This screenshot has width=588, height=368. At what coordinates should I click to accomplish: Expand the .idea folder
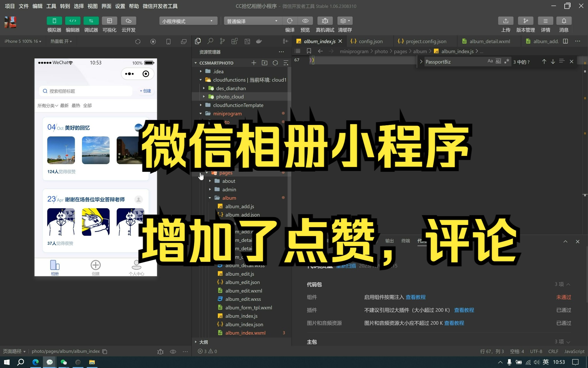point(201,71)
